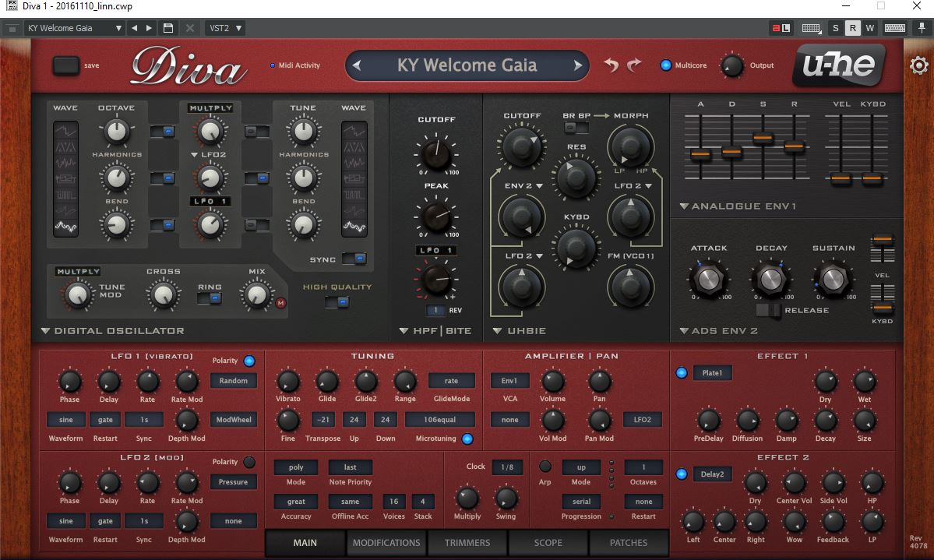Select right oscillator wave strip

coord(354,178)
